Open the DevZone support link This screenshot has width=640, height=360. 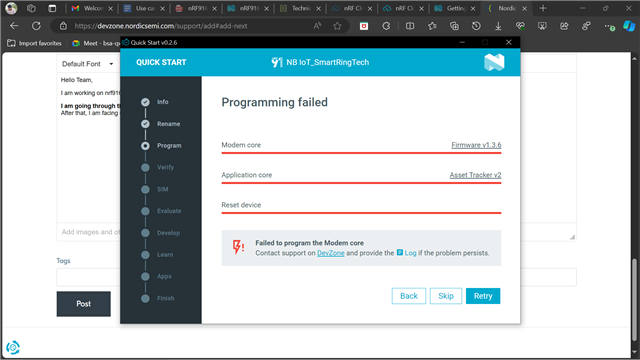[331, 253]
